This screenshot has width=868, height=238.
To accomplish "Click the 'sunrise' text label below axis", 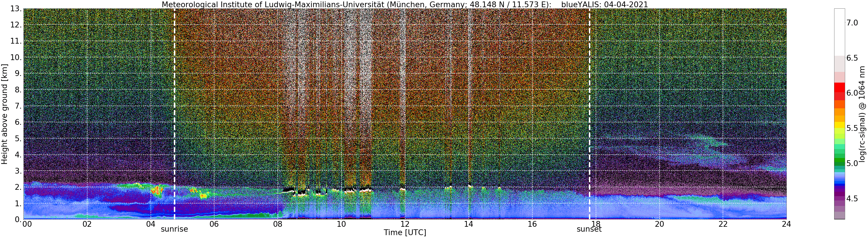I will click(x=174, y=229).
